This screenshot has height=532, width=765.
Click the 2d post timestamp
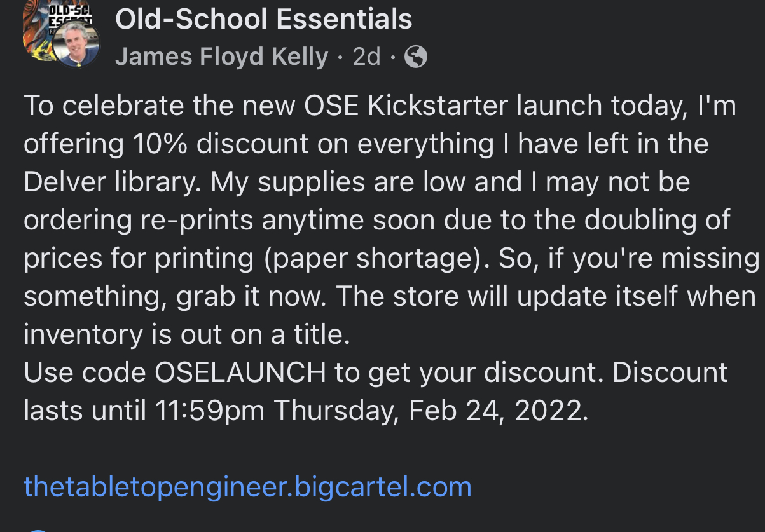[366, 57]
